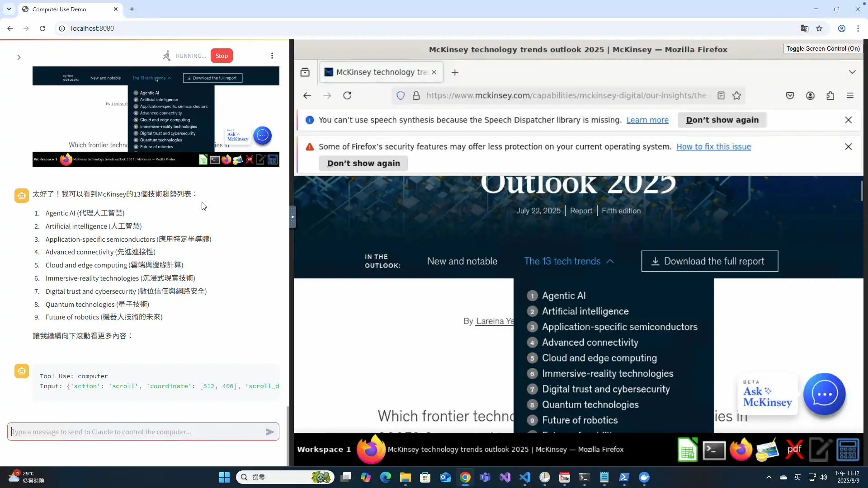
Task: Open the pdf viewer icon in VM panel
Action: tap(794, 450)
